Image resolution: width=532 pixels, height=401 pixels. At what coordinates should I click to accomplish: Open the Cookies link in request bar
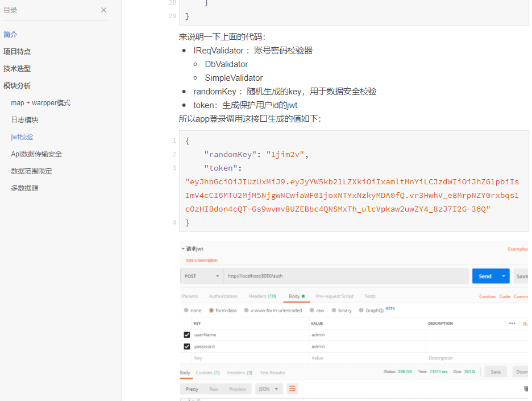click(x=488, y=297)
